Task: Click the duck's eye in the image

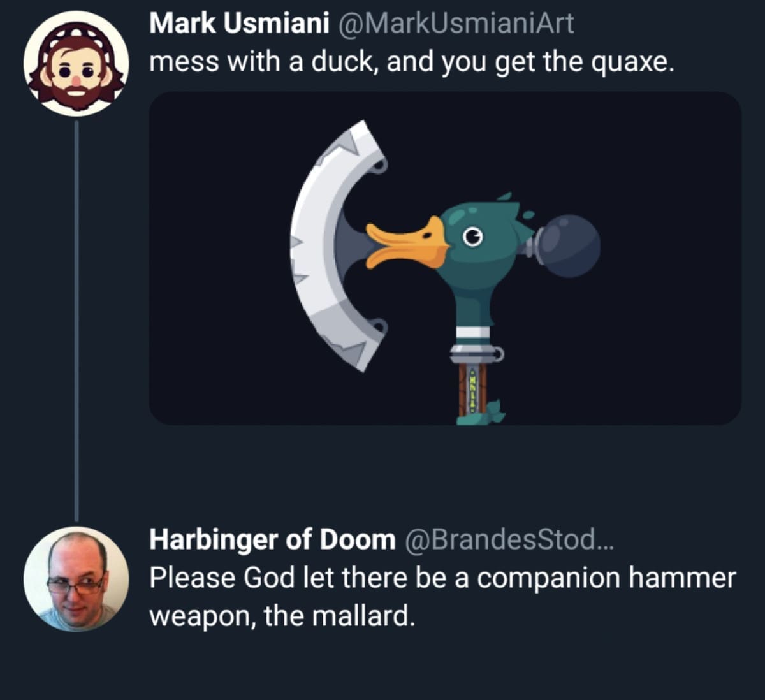Action: coord(472,238)
